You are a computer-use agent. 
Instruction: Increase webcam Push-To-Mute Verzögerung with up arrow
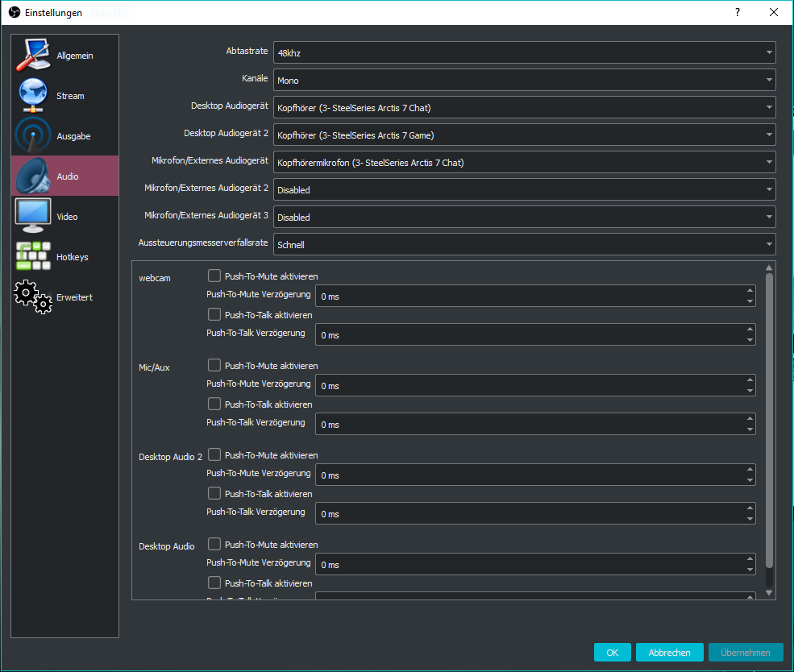tap(750, 291)
